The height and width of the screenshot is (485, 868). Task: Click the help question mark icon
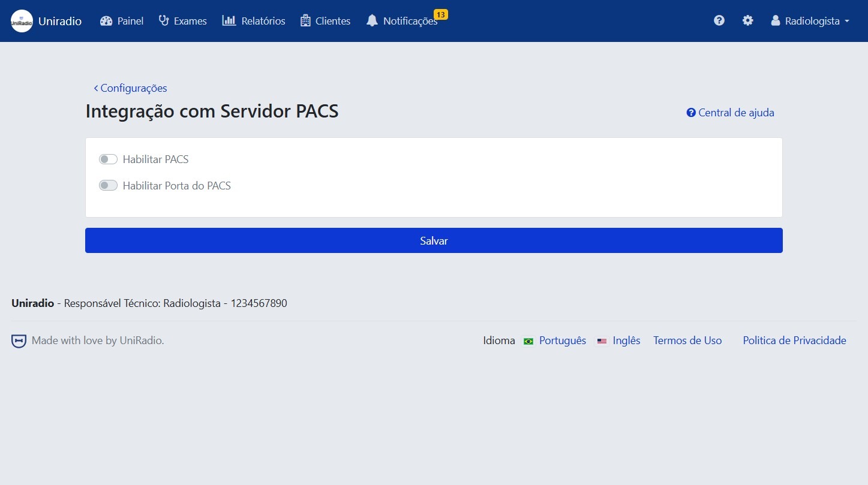coord(719,20)
